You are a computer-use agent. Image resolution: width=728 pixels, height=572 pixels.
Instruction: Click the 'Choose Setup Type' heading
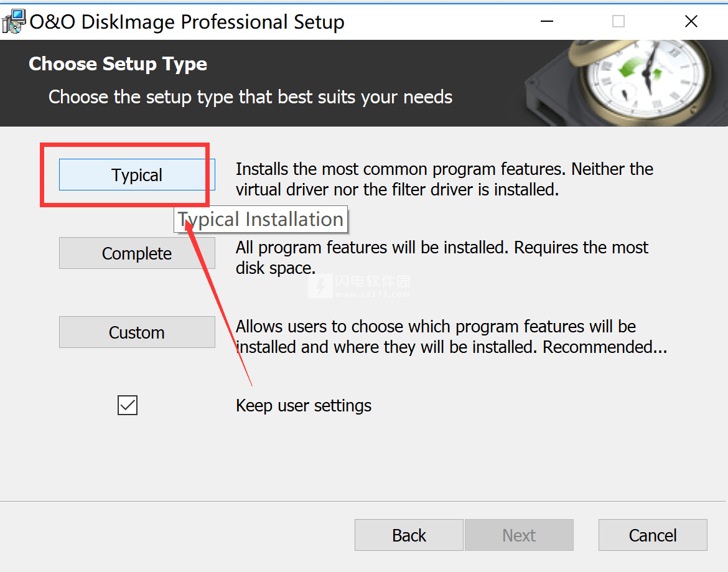coord(118,64)
